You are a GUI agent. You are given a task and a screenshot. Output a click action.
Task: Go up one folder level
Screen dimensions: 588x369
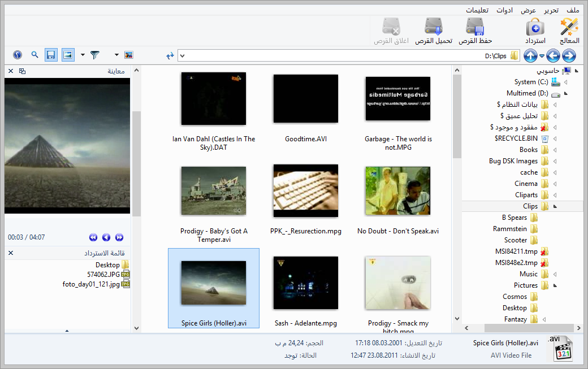[x=530, y=55]
